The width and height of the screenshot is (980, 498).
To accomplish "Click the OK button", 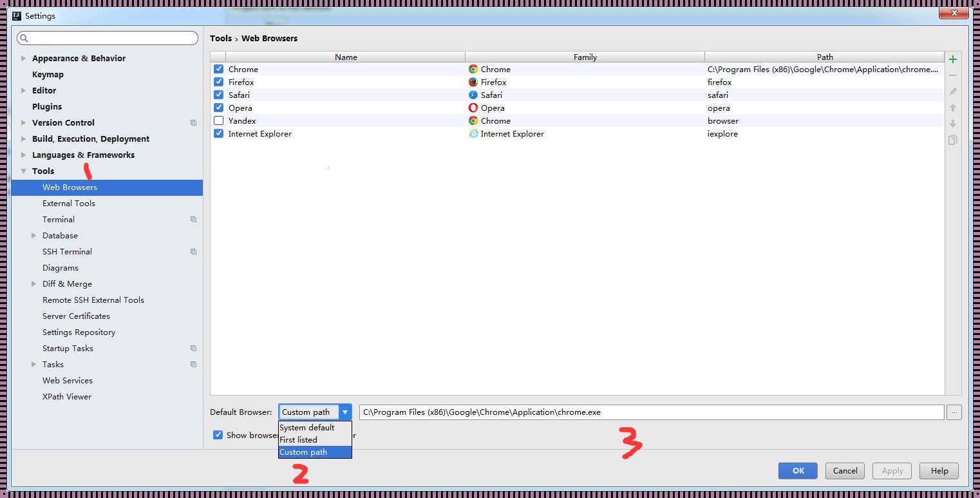I will (798, 470).
